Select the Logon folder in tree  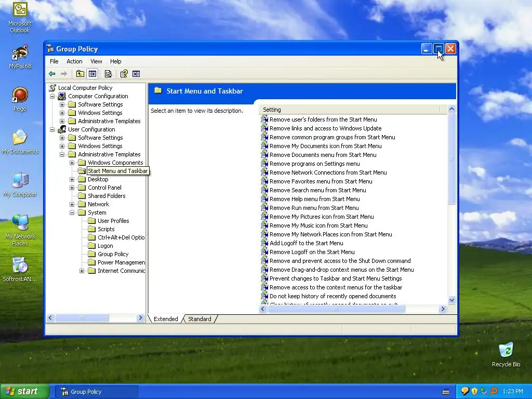[x=105, y=246]
